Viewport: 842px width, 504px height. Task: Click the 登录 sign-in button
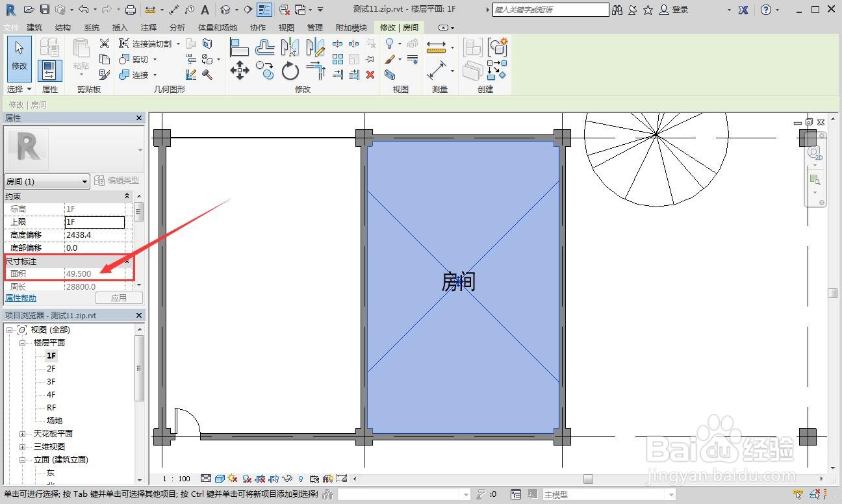tap(674, 10)
